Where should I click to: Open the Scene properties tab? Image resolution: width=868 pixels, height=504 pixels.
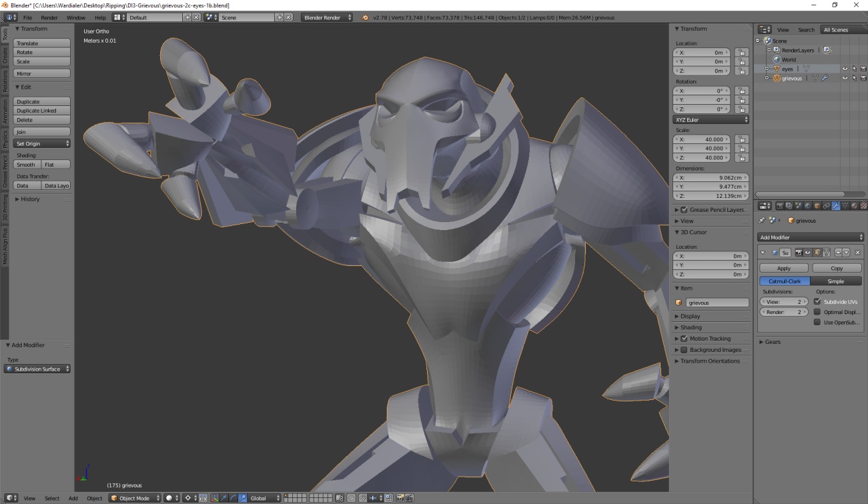[x=798, y=206]
